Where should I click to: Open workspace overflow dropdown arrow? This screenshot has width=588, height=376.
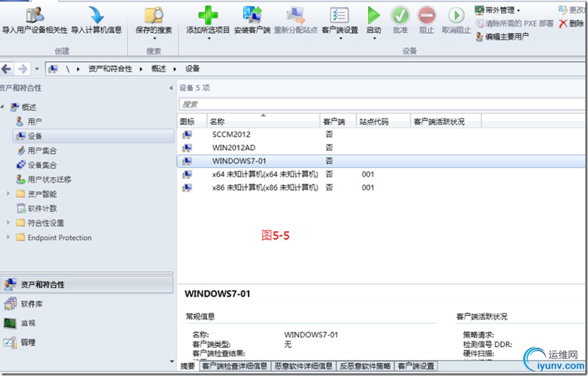(172, 362)
